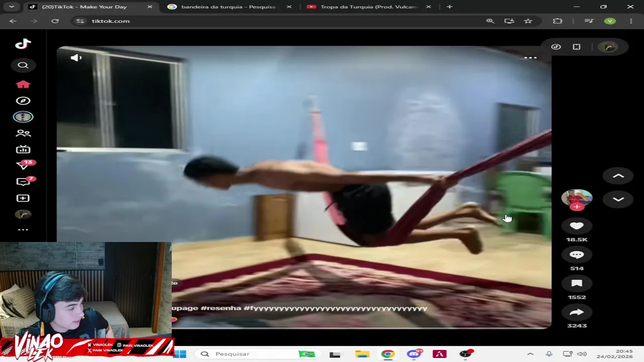Screen dimensions: 644x362
Task: Expand the tab search dropdown arrow
Action: click(x=12, y=7)
